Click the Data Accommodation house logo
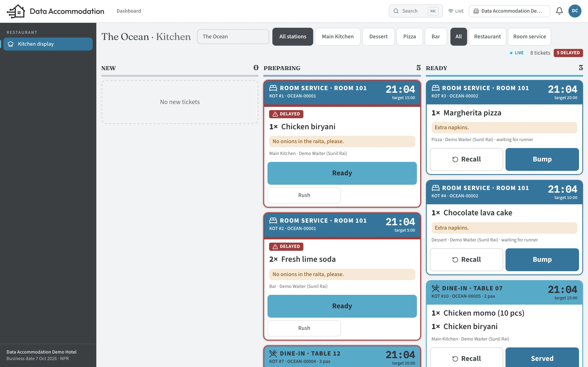This screenshot has width=588, height=367. click(x=16, y=11)
